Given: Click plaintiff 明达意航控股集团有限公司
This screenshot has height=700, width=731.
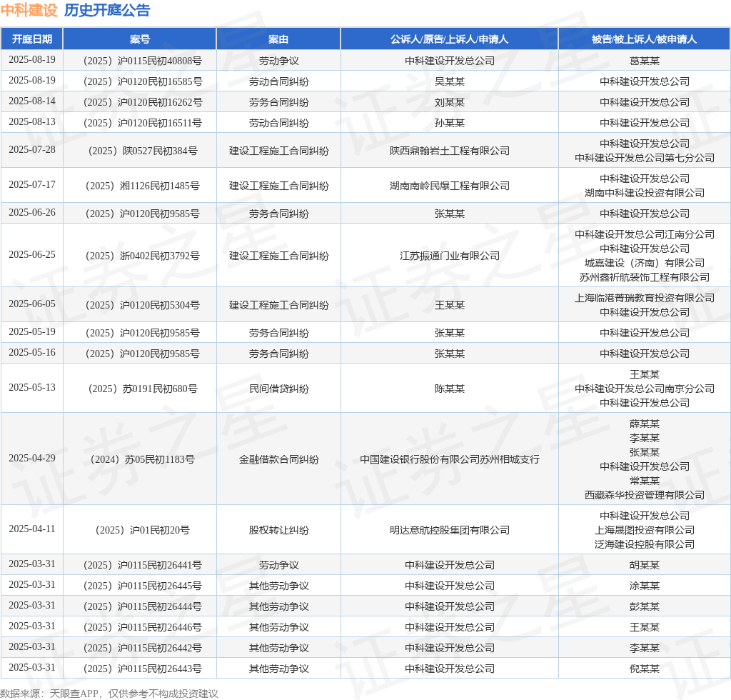Looking at the screenshot, I should (450, 530).
